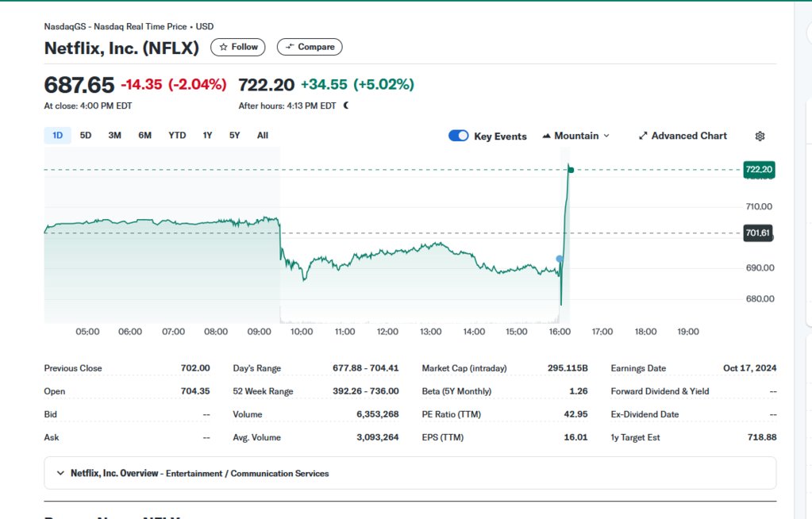
Task: Click the Bid label
Action: pyautogui.click(x=51, y=414)
